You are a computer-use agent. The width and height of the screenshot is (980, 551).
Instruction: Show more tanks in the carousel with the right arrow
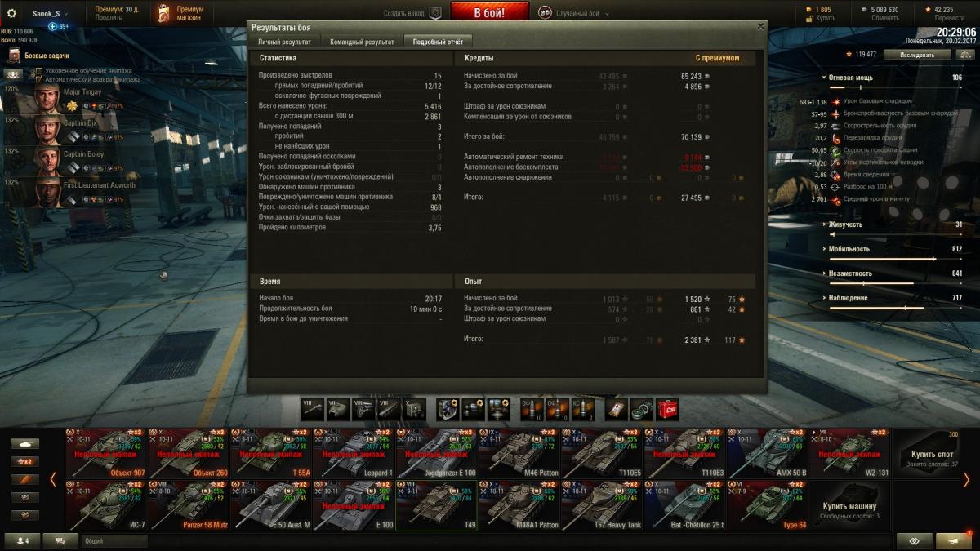[x=967, y=479]
